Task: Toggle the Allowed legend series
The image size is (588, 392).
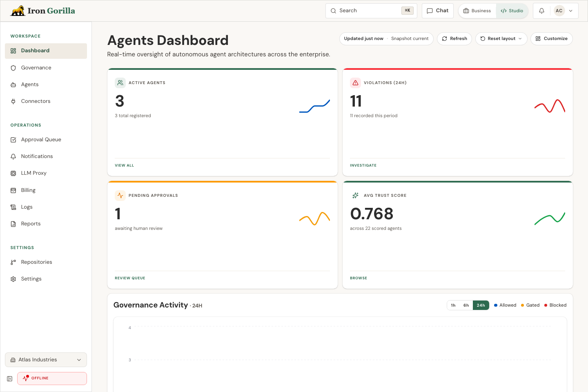Action: tap(505, 305)
